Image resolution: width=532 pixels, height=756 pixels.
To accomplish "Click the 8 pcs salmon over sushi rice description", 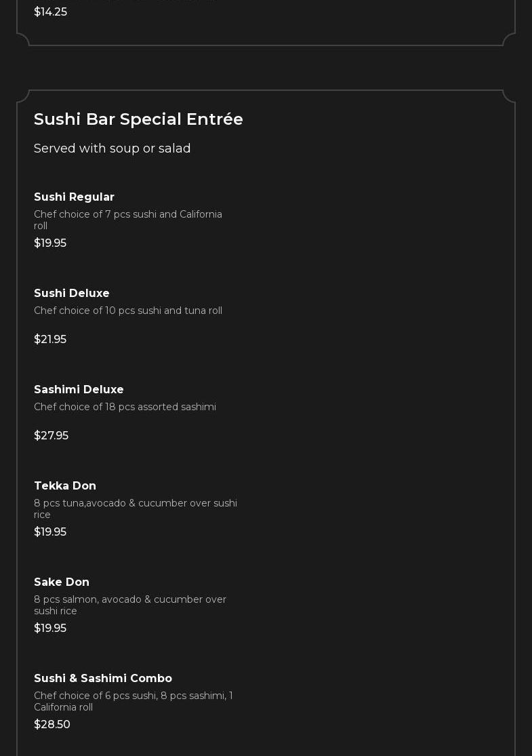I will coord(130,605).
